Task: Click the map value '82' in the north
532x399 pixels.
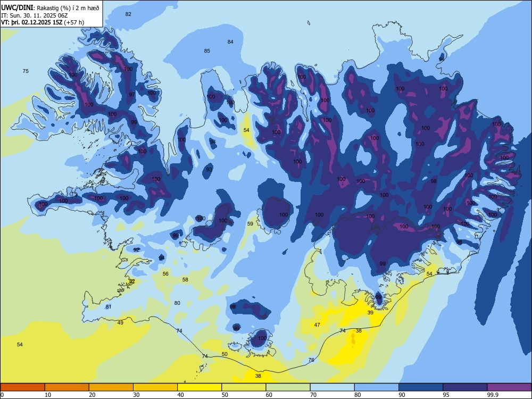Action: (x=128, y=14)
